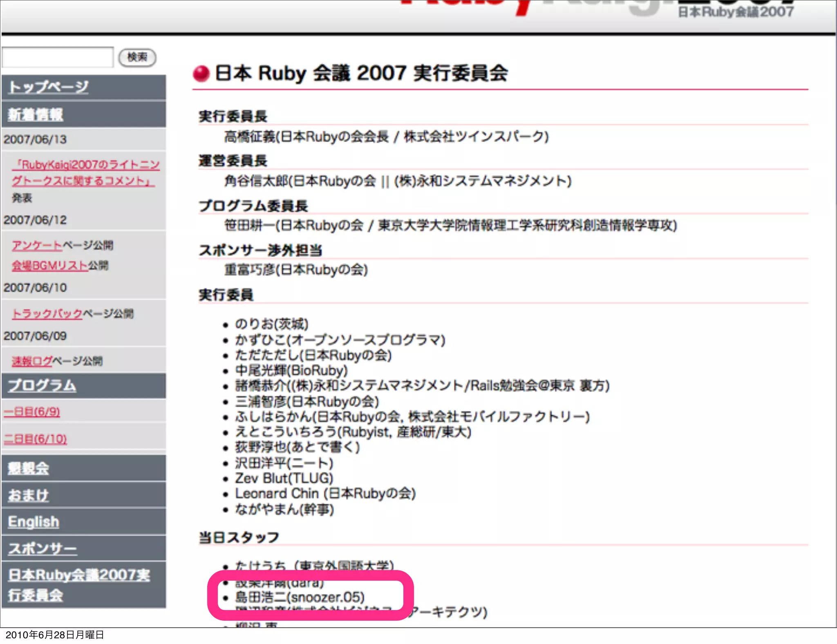Viewport: 837px width, 644px height.
Task: Click the 重富巧彦 sponsor liaison entry
Action: pos(296,270)
